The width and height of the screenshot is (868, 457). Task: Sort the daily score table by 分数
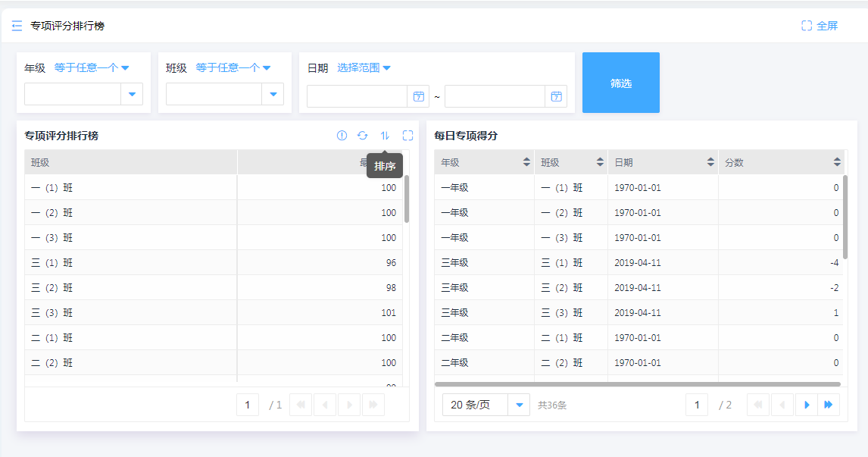point(836,162)
